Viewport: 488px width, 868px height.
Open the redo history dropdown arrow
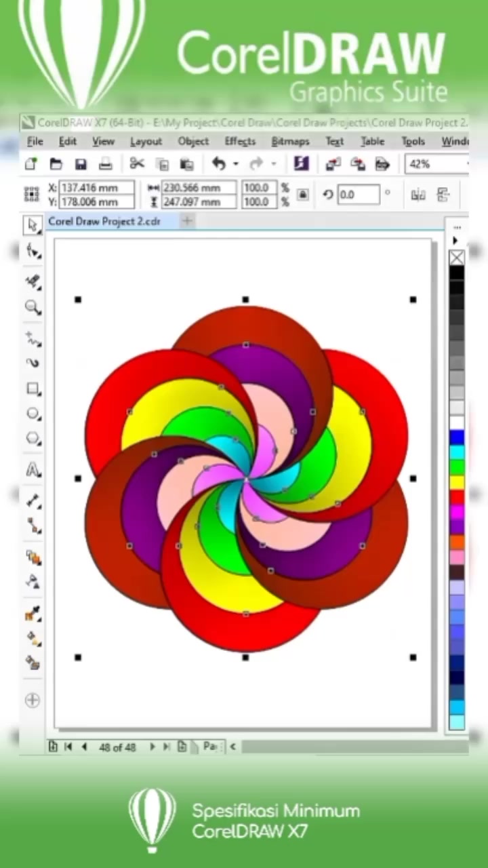pos(273,163)
